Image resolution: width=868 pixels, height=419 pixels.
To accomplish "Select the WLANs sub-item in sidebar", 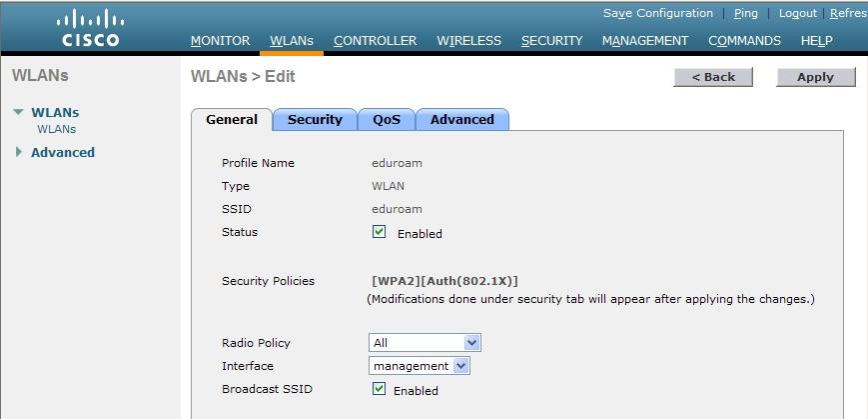I will [x=57, y=129].
